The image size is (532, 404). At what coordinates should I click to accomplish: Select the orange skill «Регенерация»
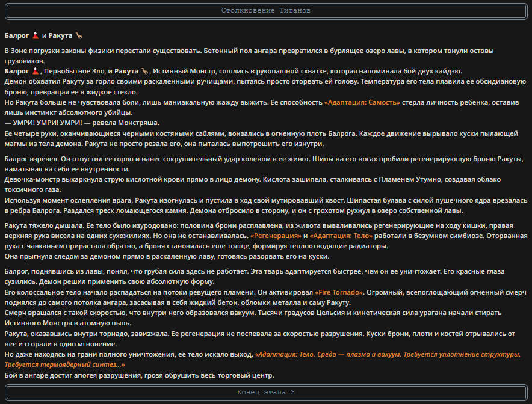(276, 236)
